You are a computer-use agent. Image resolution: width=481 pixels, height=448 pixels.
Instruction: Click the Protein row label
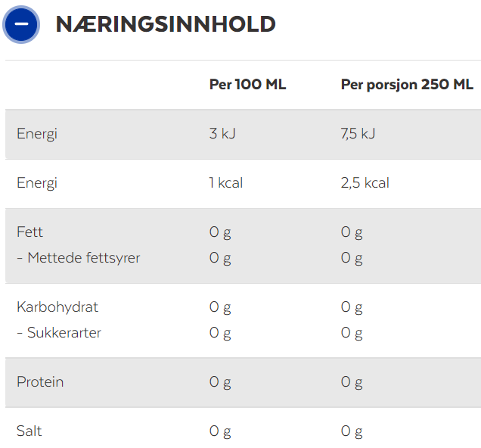pyautogui.click(x=40, y=382)
